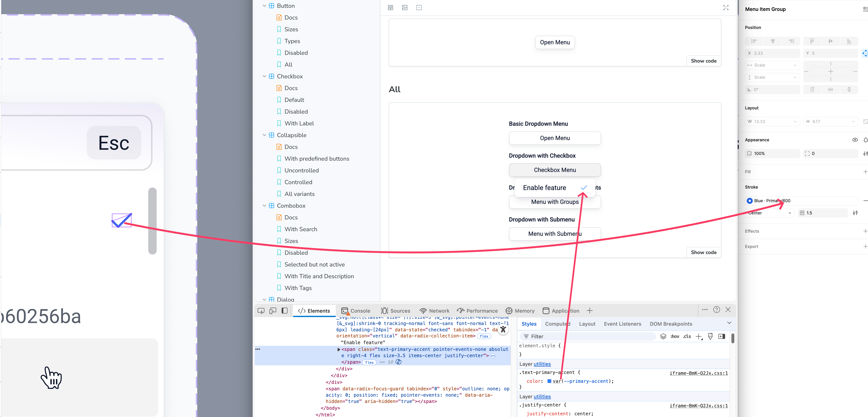This screenshot has width=868, height=417.
Task: Show CSS layers stack icon in Styles
Action: click(x=663, y=336)
